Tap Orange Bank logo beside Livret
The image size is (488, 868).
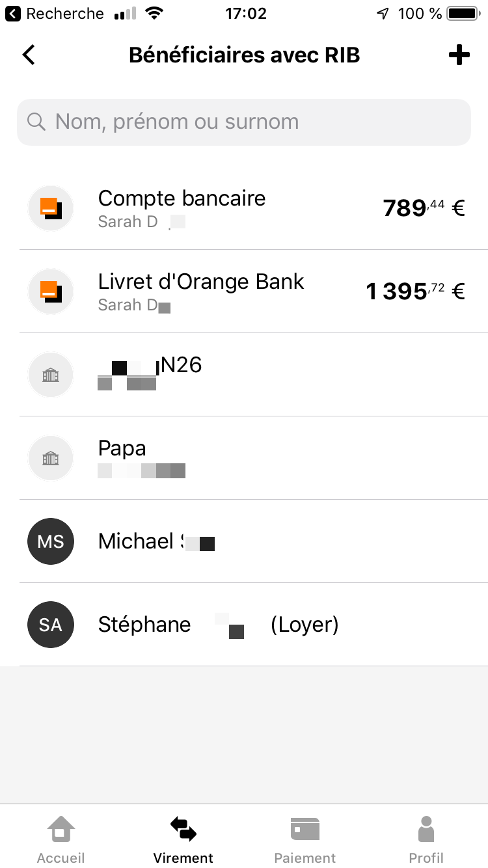pos(51,292)
